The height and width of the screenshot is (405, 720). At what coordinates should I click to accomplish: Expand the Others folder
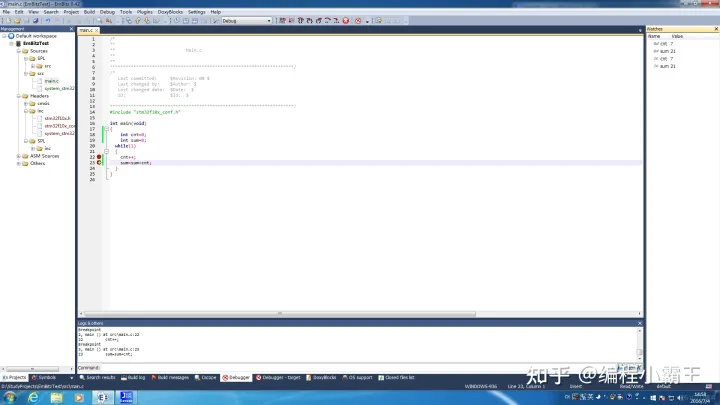tap(19, 163)
